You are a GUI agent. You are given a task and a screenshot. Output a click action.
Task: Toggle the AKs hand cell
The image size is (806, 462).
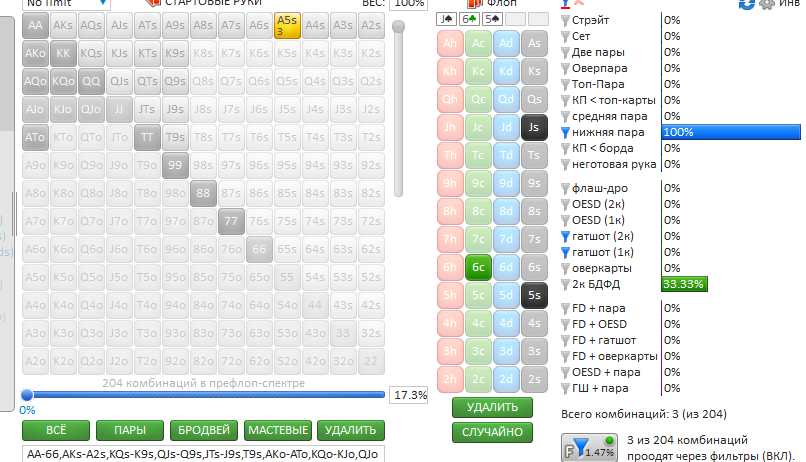coord(63,25)
